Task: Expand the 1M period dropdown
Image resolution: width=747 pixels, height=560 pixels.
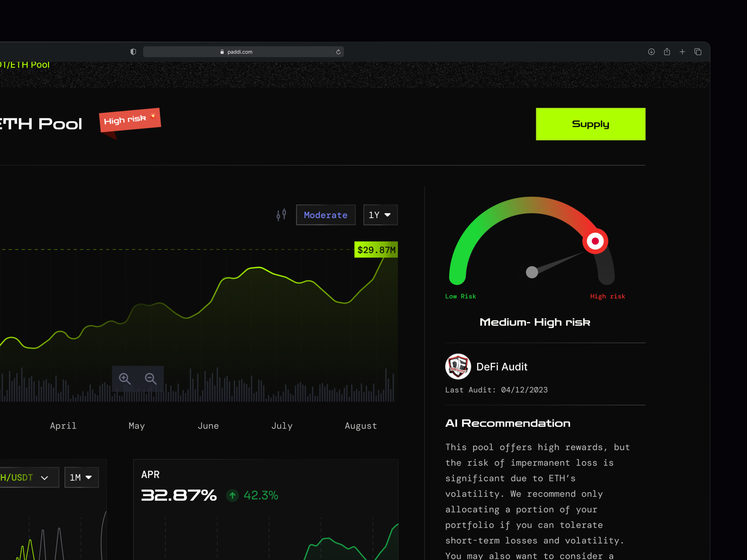Action: (81, 477)
